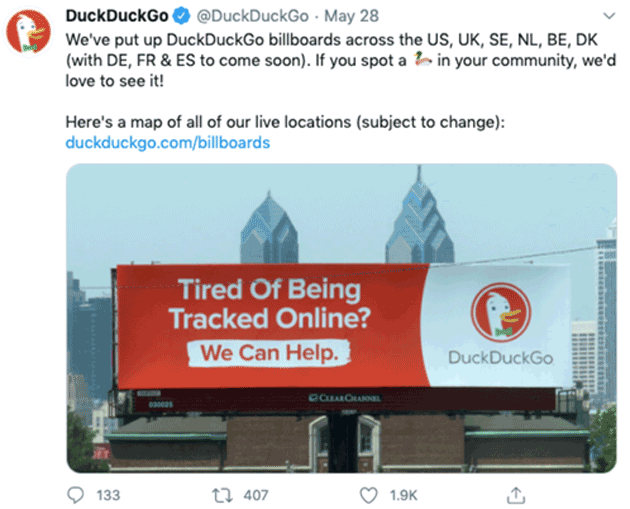
Task: Click the 'We Can Help.' billboard text
Action: pos(269,353)
